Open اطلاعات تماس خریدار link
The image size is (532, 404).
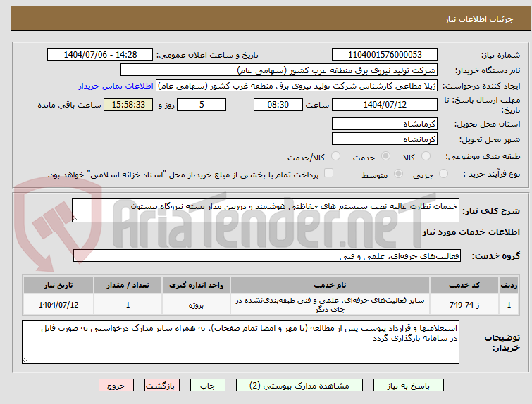coord(116,86)
